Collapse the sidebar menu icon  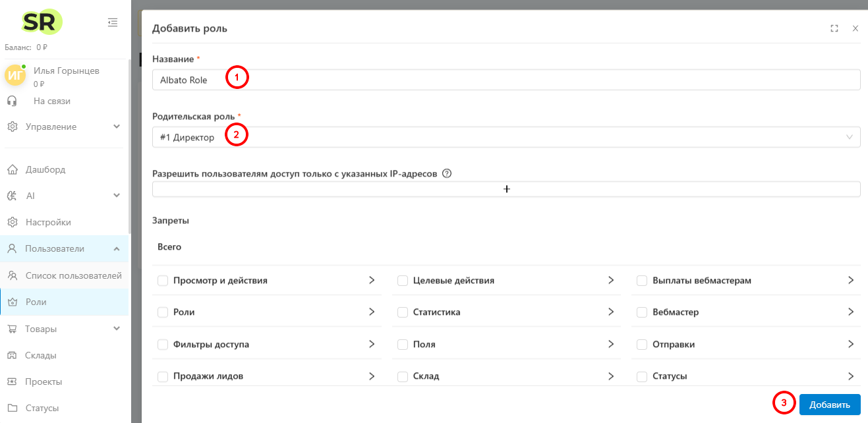113,22
